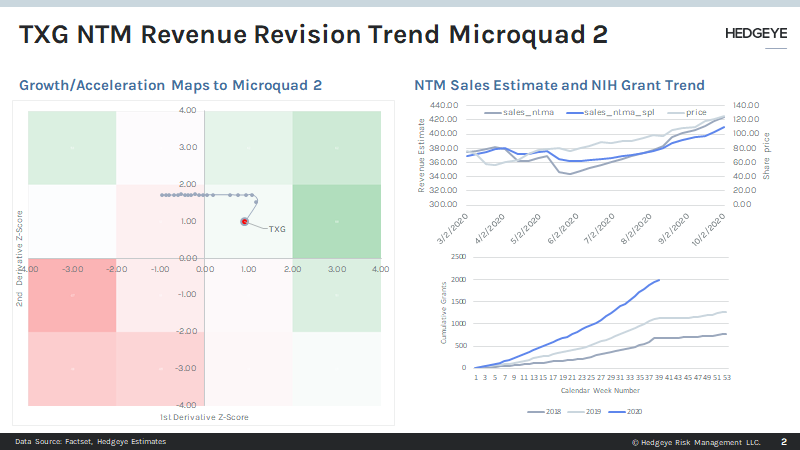Image resolution: width=800 pixels, height=450 pixels.
Task: Click the end of the 2019 grants line
Action: (x=726, y=312)
